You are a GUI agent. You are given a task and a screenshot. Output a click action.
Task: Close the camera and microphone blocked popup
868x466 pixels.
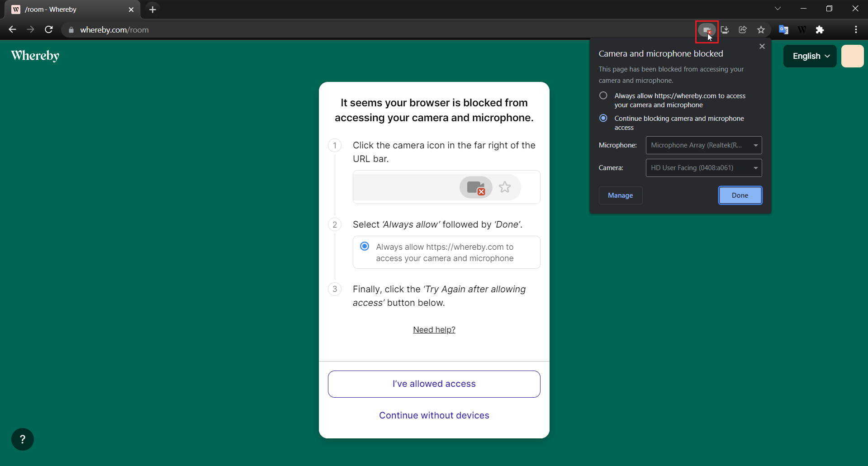762,46
